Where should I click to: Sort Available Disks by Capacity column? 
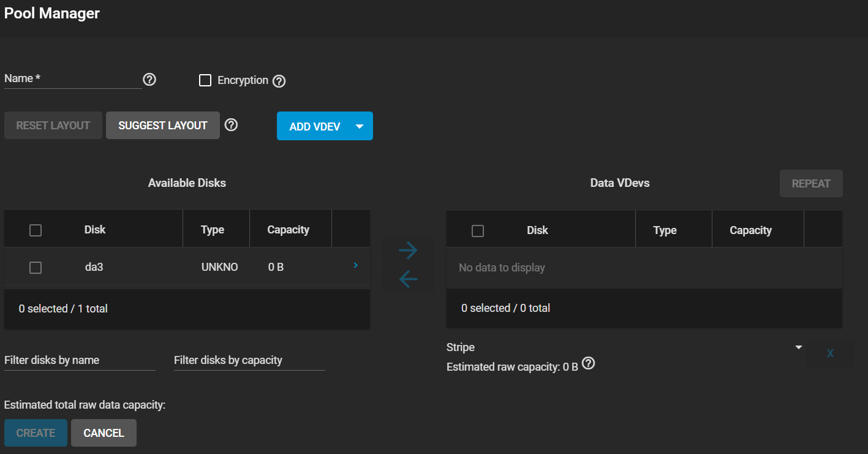coord(288,230)
